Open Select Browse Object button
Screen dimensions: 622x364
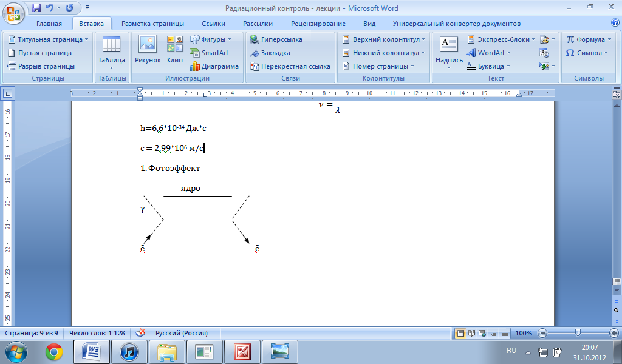point(617,311)
